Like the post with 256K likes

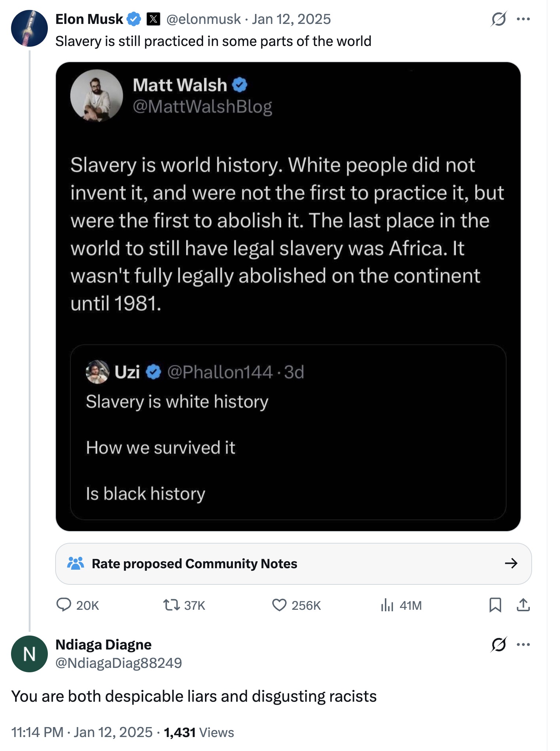(279, 605)
